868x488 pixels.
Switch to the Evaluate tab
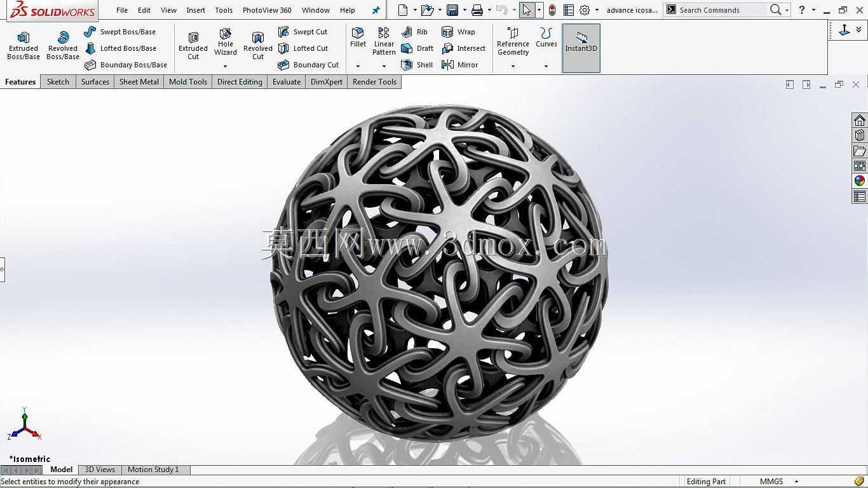[287, 82]
